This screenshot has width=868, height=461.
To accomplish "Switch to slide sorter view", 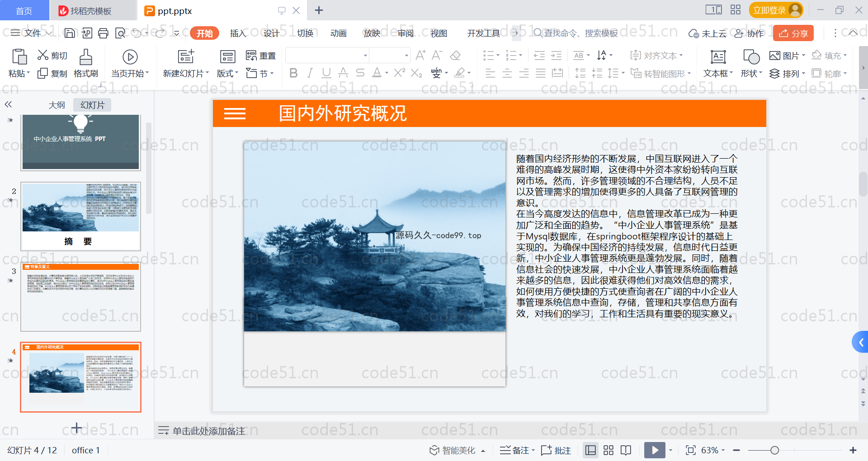I will [x=609, y=450].
